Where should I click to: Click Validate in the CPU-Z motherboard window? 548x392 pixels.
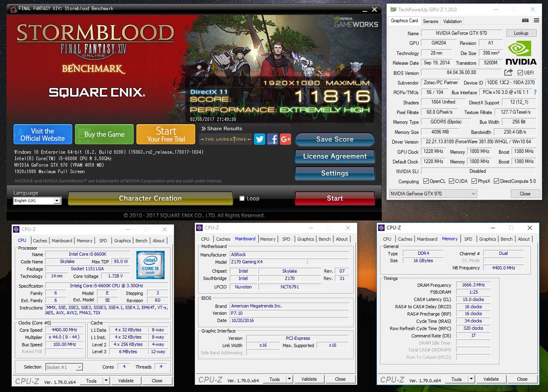309,379
